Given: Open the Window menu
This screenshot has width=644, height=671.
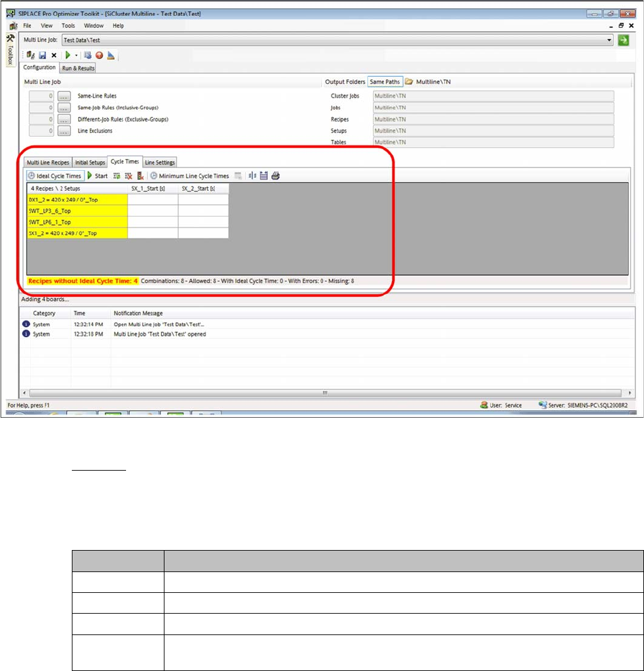Looking at the screenshot, I should (x=94, y=26).
